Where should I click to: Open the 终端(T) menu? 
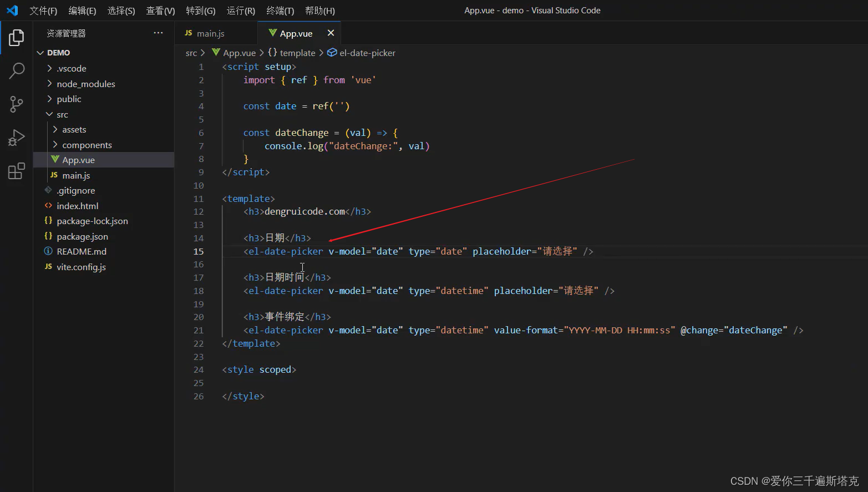pyautogui.click(x=280, y=11)
